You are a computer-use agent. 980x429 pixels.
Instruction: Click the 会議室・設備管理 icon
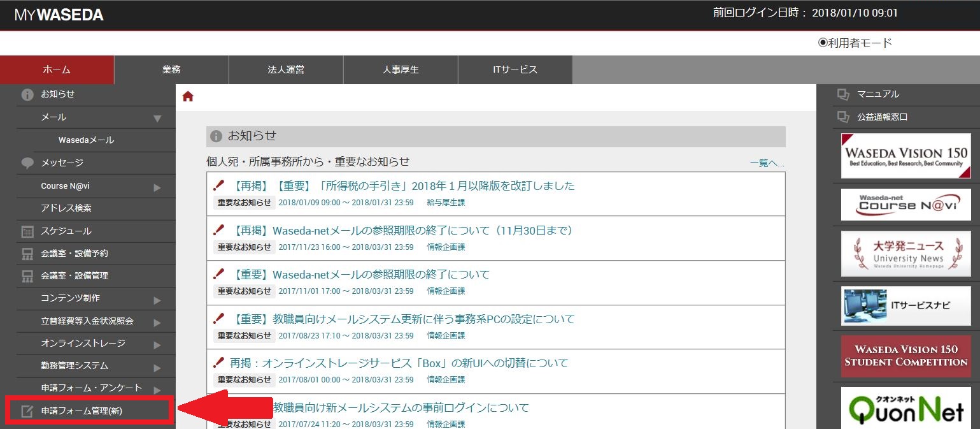point(27,276)
